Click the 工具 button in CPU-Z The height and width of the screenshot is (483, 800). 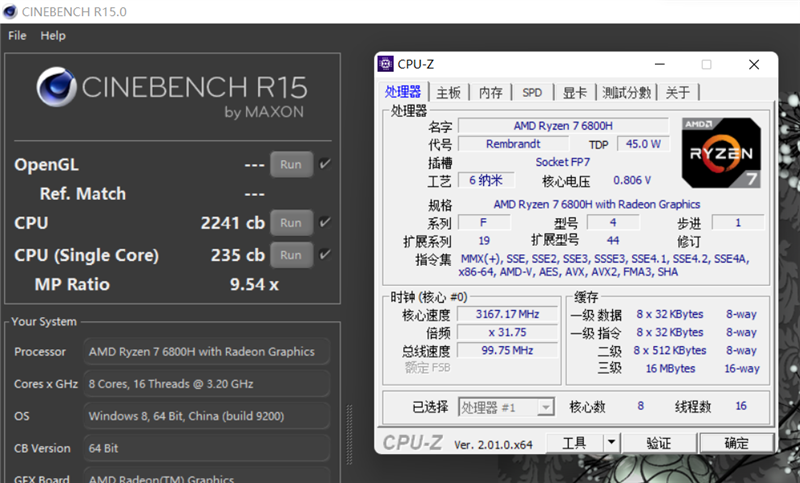coord(574,443)
